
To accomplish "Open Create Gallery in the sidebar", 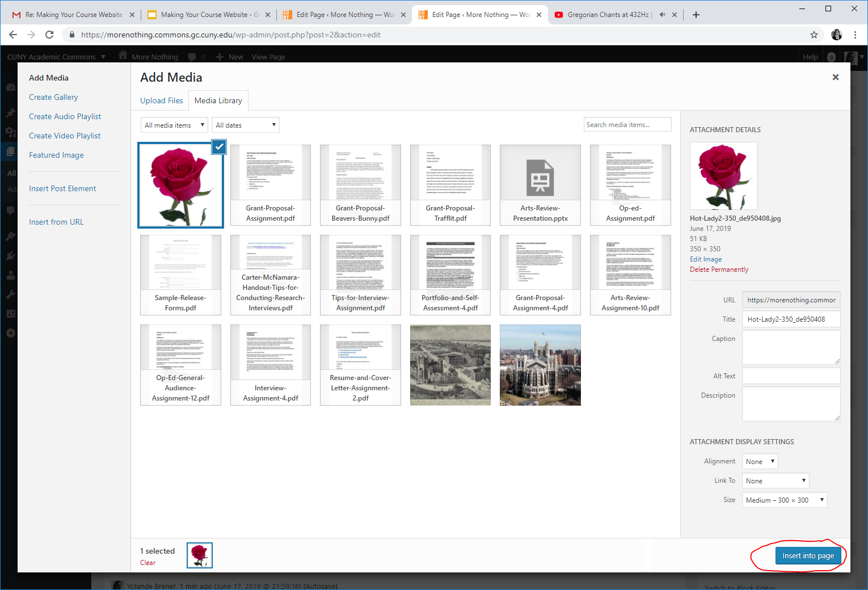I will [53, 97].
